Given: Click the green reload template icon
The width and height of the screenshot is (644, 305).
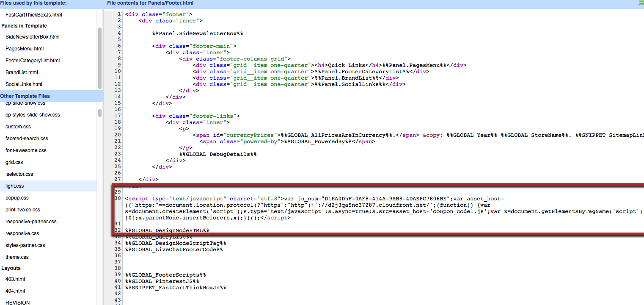Looking at the screenshot, I should click(x=640, y=3).
